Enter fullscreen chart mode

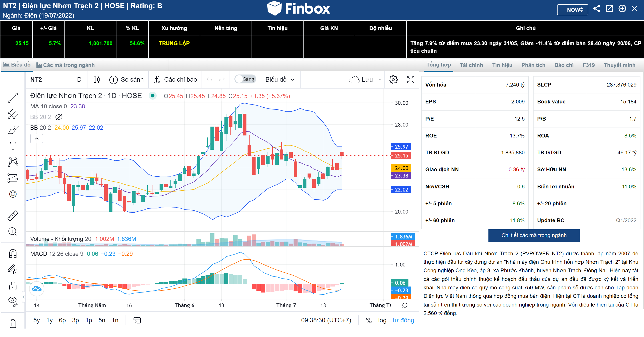410,80
